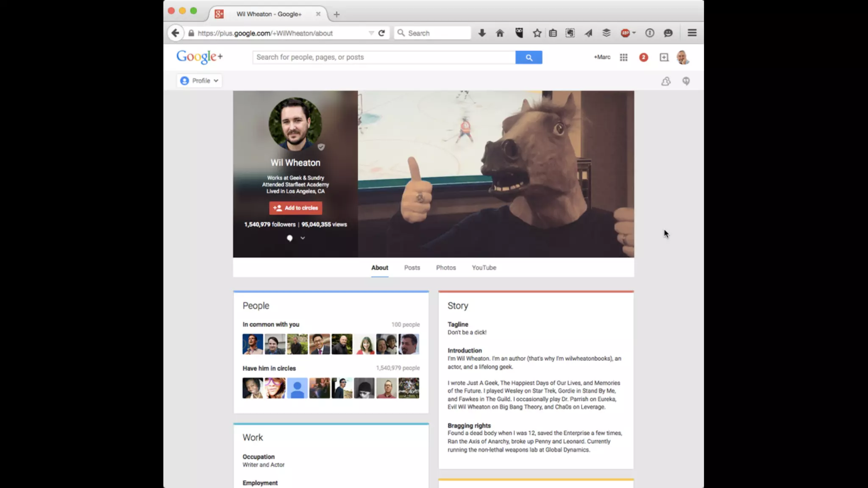The image size is (868, 488).
Task: Click the browser back arrow button
Action: coord(175,33)
